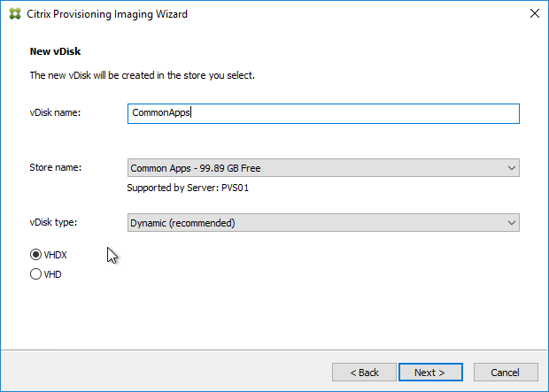Expand the vDisk type dropdown chevron
Screen dimensions: 549x392
[x=512, y=223]
